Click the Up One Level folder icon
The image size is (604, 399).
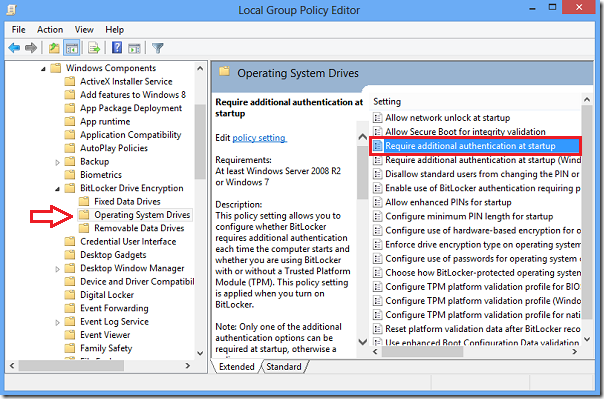[54, 48]
